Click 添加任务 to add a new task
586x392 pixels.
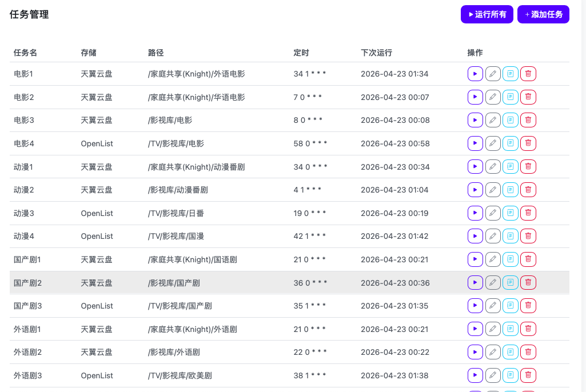[543, 14]
